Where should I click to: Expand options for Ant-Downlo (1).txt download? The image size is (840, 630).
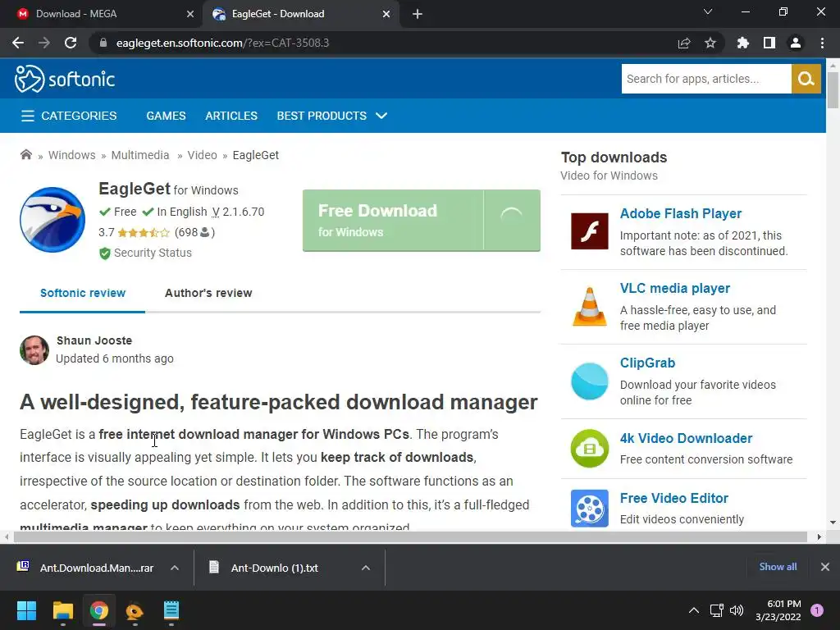tap(366, 568)
